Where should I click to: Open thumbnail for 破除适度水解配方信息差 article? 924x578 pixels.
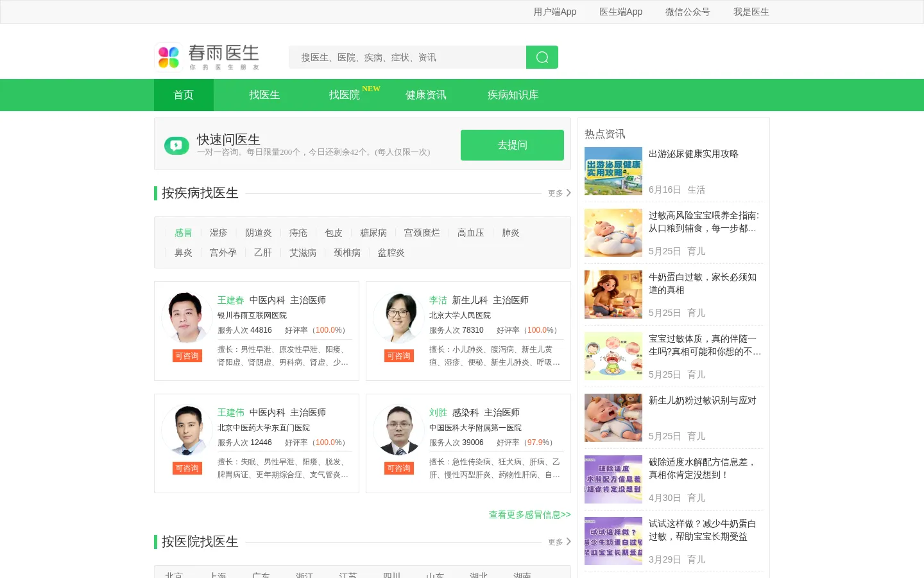[x=613, y=479]
